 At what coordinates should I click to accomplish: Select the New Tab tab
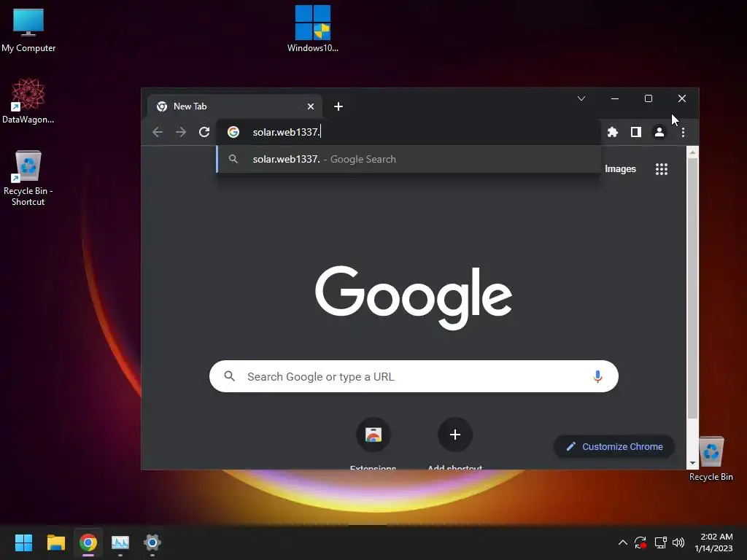coord(234,106)
